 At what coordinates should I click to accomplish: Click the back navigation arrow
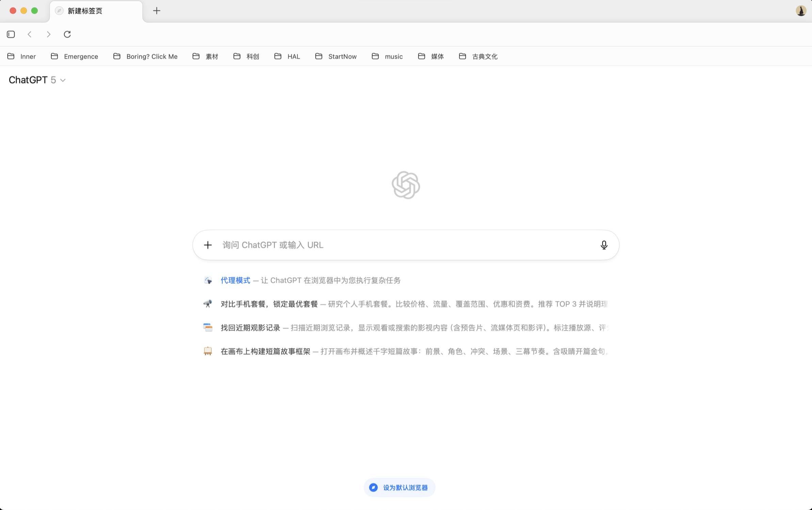[30, 34]
